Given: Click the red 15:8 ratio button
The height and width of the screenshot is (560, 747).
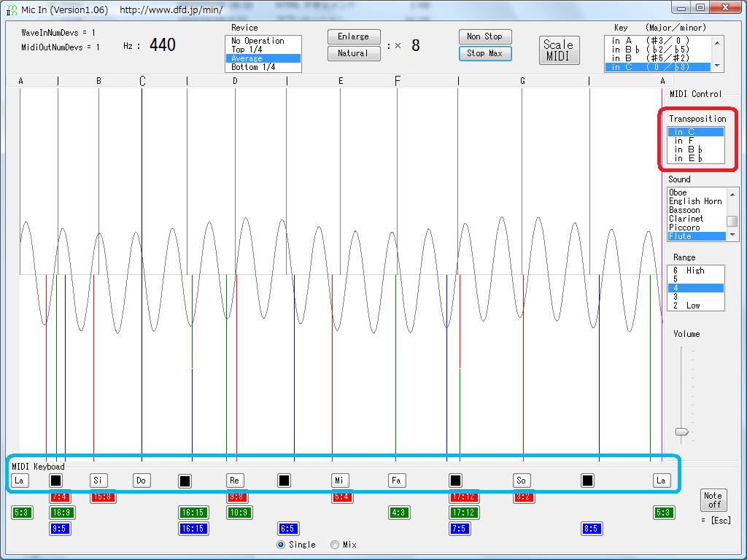Looking at the screenshot, I should (103, 497).
